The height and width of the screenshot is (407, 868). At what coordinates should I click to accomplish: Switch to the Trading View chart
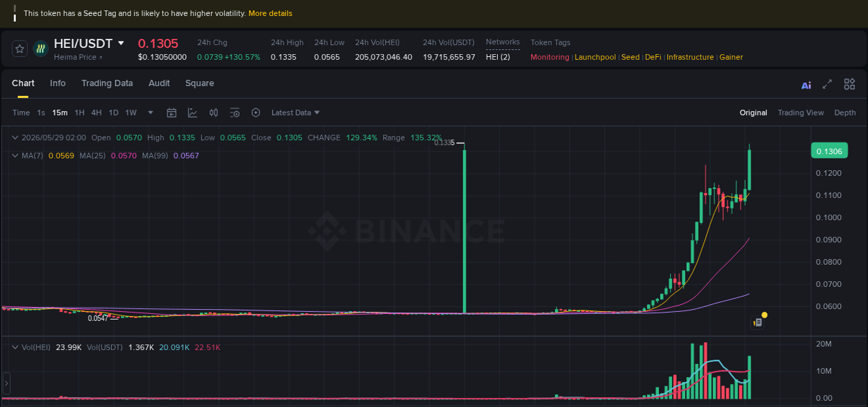[x=801, y=113]
